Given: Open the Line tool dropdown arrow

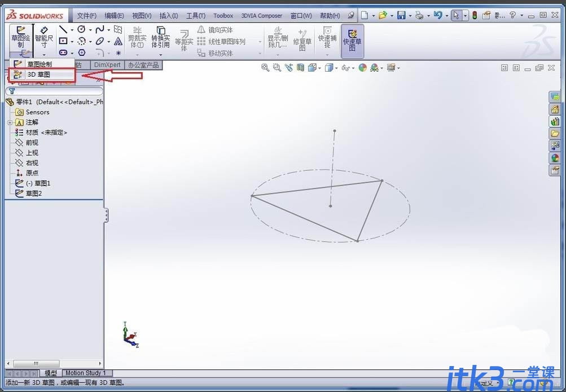Looking at the screenshot, I should click(x=72, y=30).
